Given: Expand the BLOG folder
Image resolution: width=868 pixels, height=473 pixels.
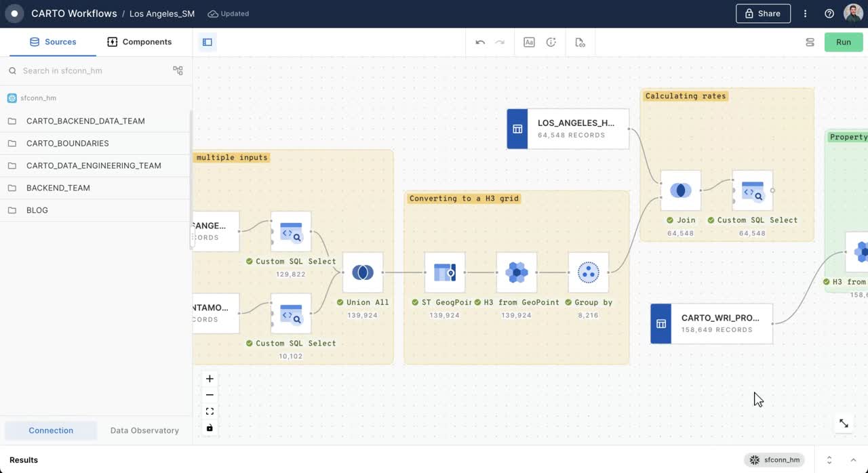Looking at the screenshot, I should click(x=37, y=210).
